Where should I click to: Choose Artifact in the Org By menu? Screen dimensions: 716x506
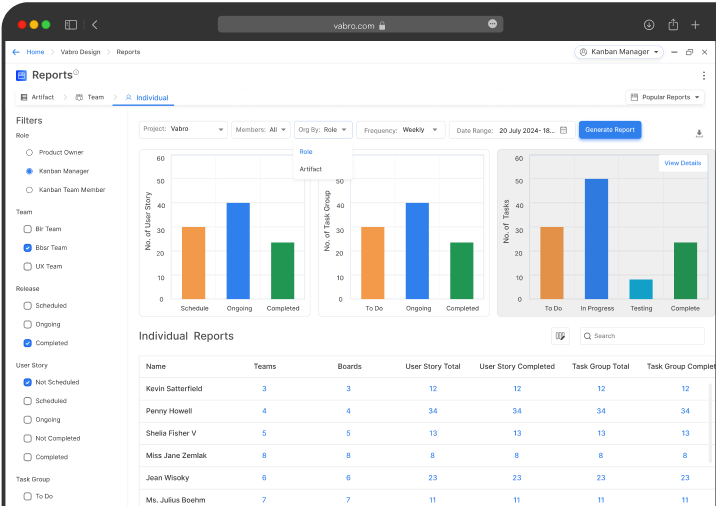(x=311, y=169)
